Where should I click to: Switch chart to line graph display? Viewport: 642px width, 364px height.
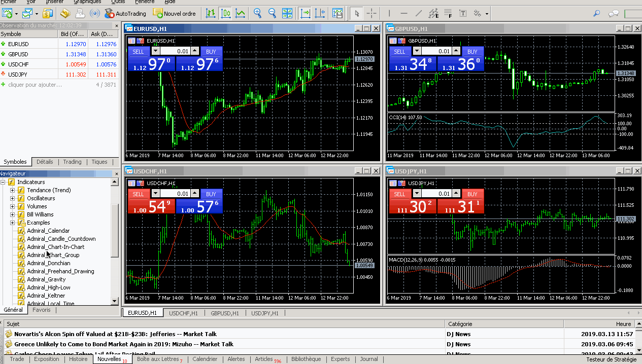coord(241,14)
